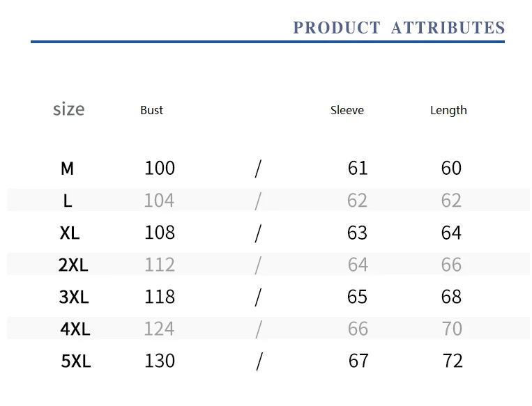The height and width of the screenshot is (406, 532).
Task: Click bust value 118 in 3XL row
Action: (160, 297)
